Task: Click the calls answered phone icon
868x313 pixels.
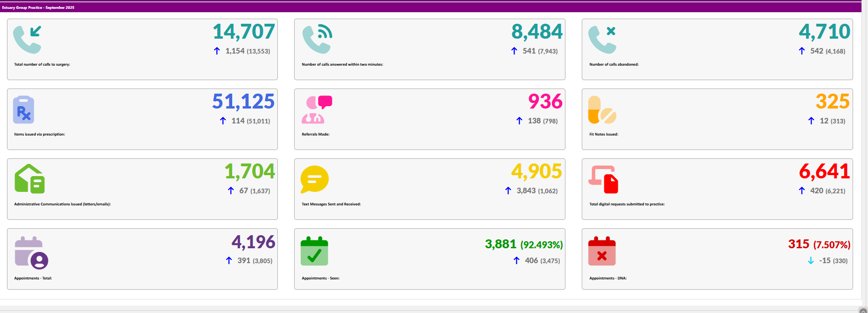Action: coord(317,40)
